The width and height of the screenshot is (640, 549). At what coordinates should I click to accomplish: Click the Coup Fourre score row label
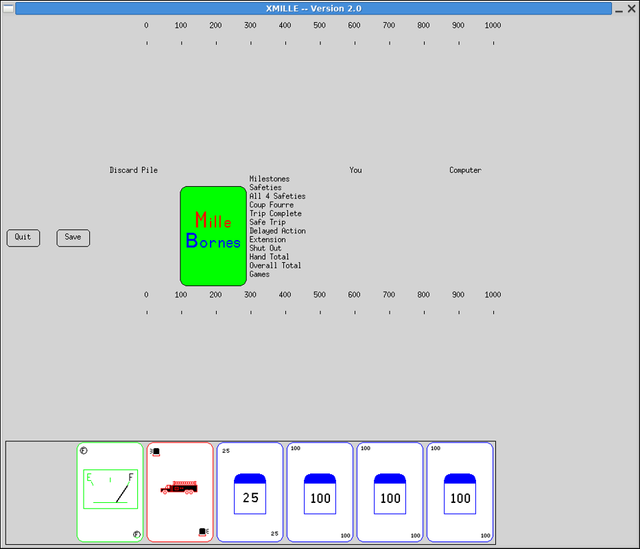[271, 205]
